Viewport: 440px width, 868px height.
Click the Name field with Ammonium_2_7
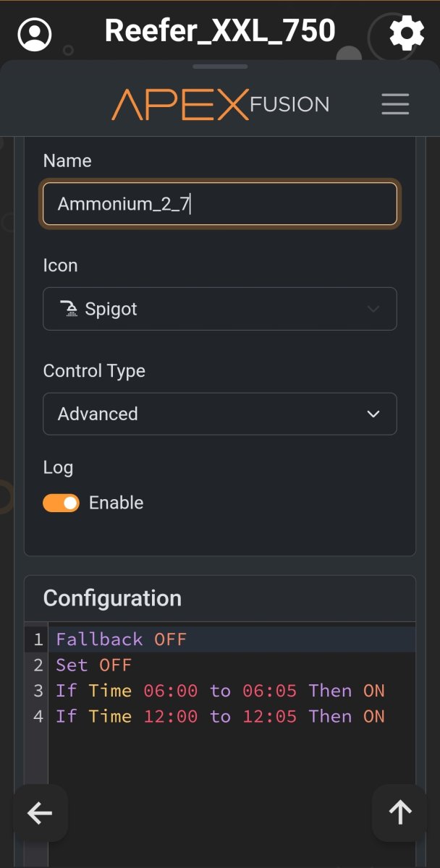point(220,204)
